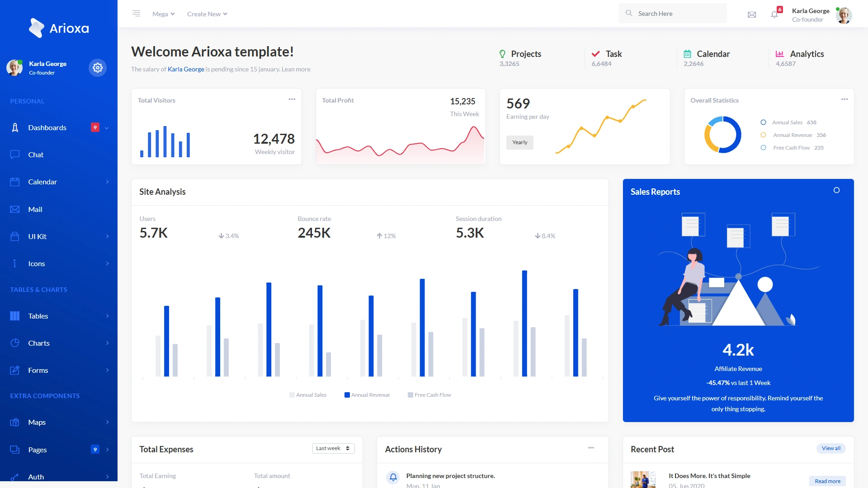The width and height of the screenshot is (868, 488).
Task: Open the Mega menu
Action: pos(163,14)
